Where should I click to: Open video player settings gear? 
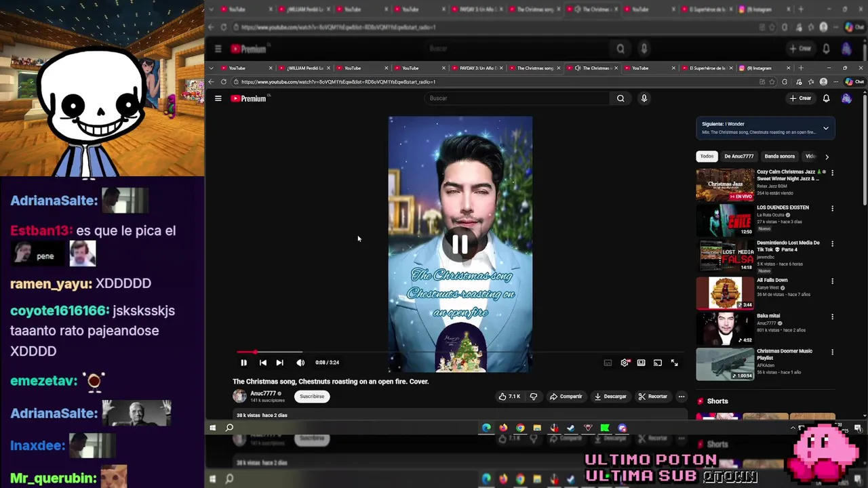pyautogui.click(x=625, y=363)
